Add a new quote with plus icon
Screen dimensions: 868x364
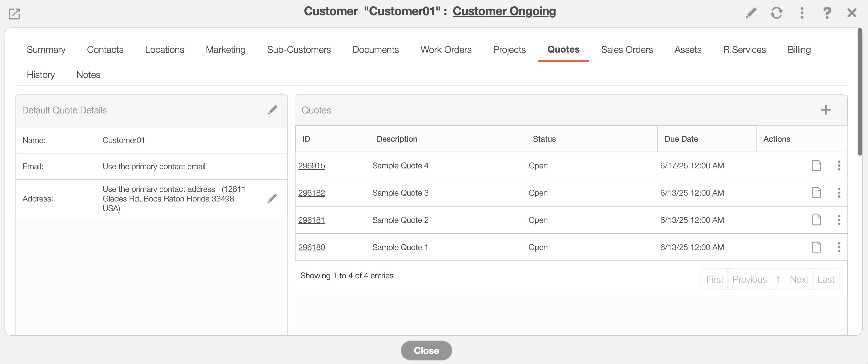pos(826,110)
